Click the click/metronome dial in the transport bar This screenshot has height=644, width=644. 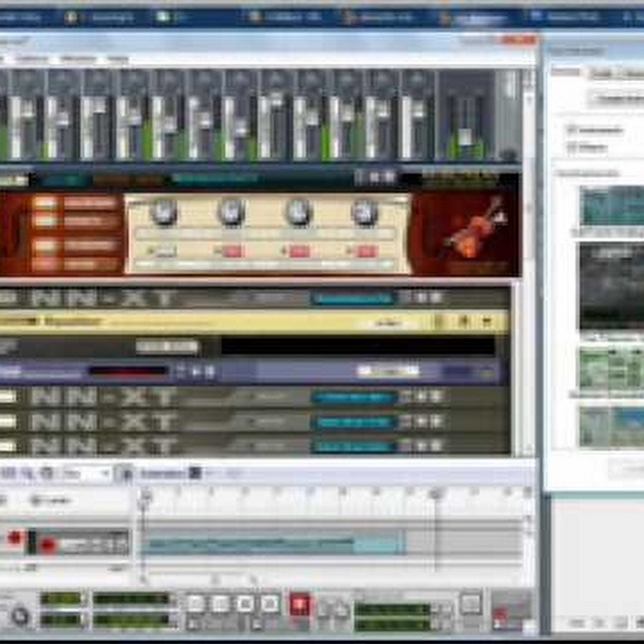point(19,615)
